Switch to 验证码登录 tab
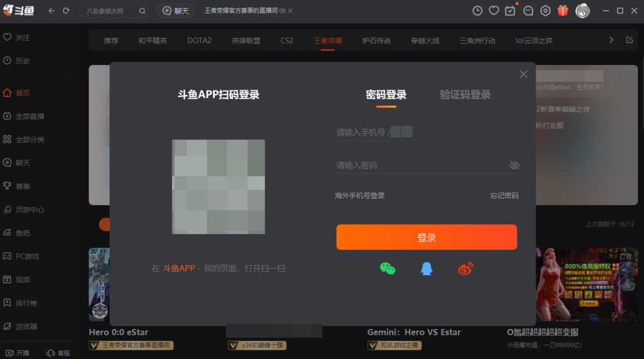This screenshot has width=644, height=359. pyautogui.click(x=465, y=95)
